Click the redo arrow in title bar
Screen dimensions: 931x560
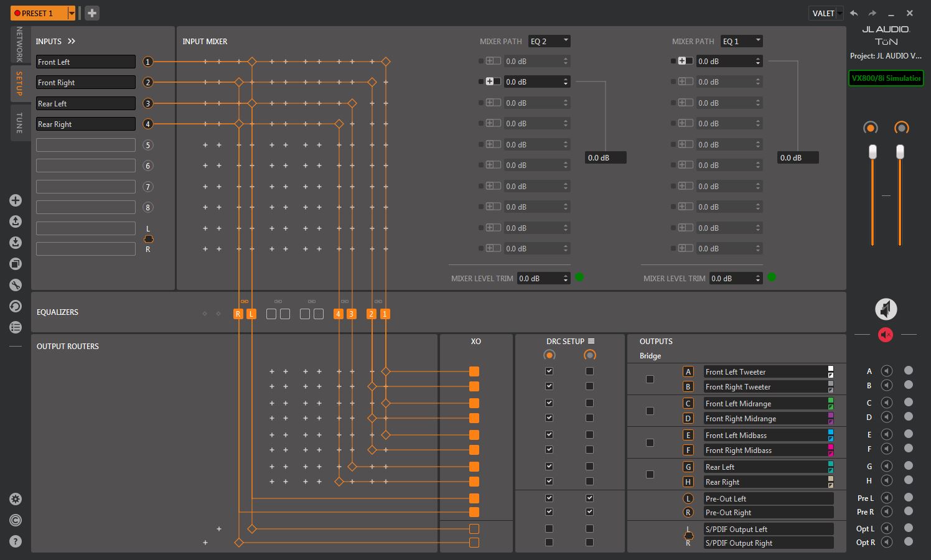point(873,13)
